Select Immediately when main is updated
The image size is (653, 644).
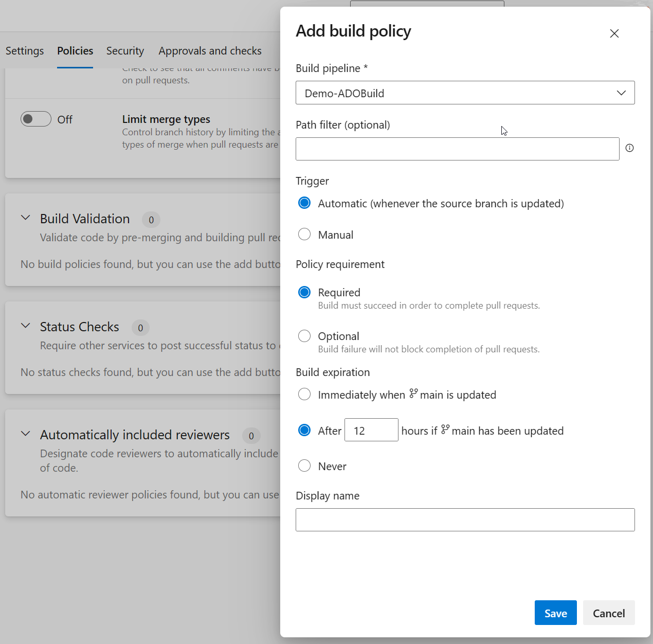[304, 394]
